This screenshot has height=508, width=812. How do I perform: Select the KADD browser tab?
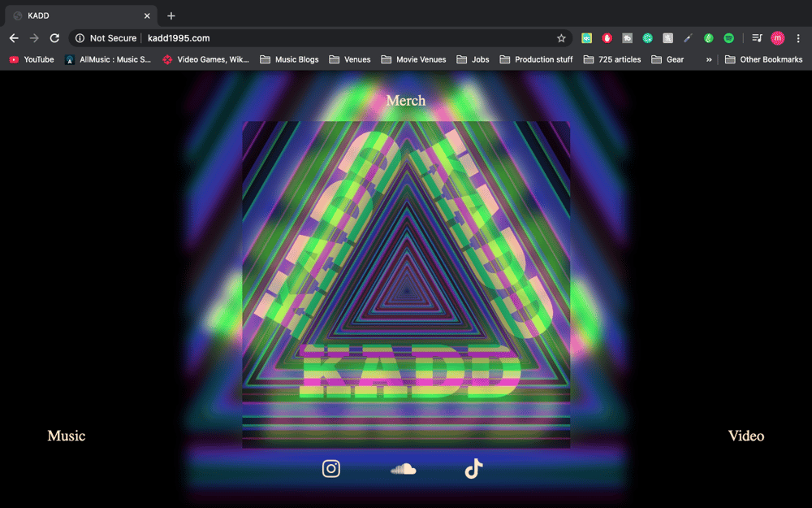click(79, 15)
